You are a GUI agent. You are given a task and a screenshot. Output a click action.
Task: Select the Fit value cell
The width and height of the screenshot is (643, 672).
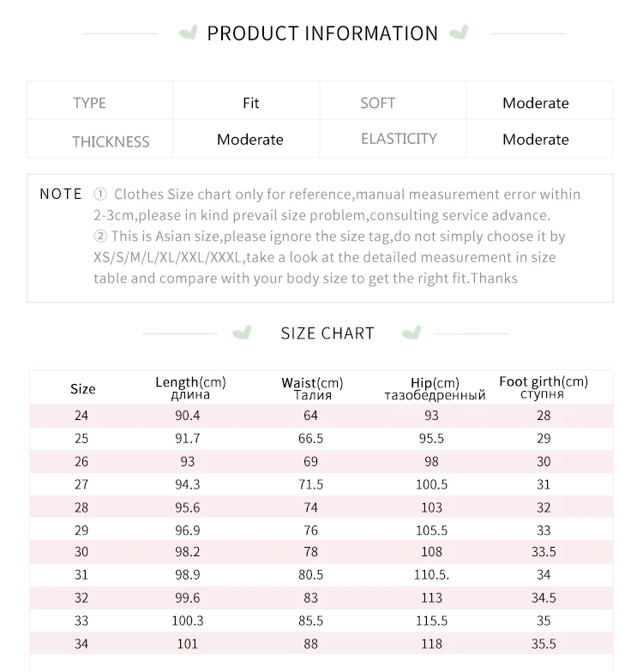coord(250,103)
